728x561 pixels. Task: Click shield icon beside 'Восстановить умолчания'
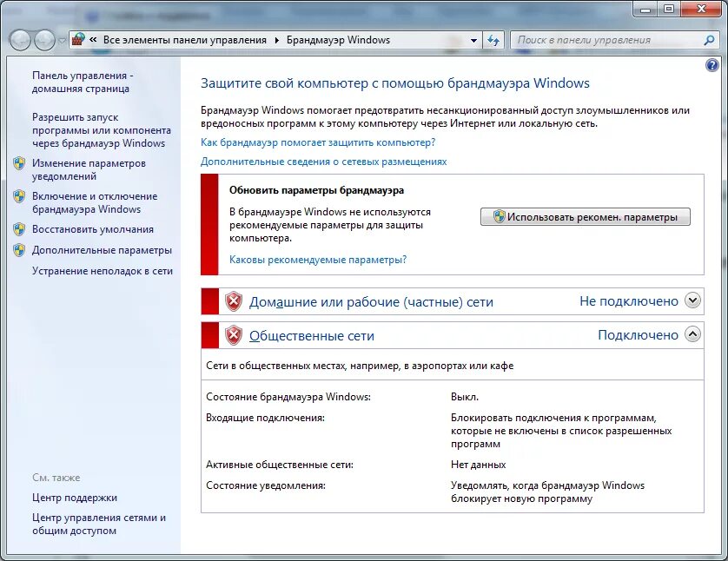pos(19,229)
